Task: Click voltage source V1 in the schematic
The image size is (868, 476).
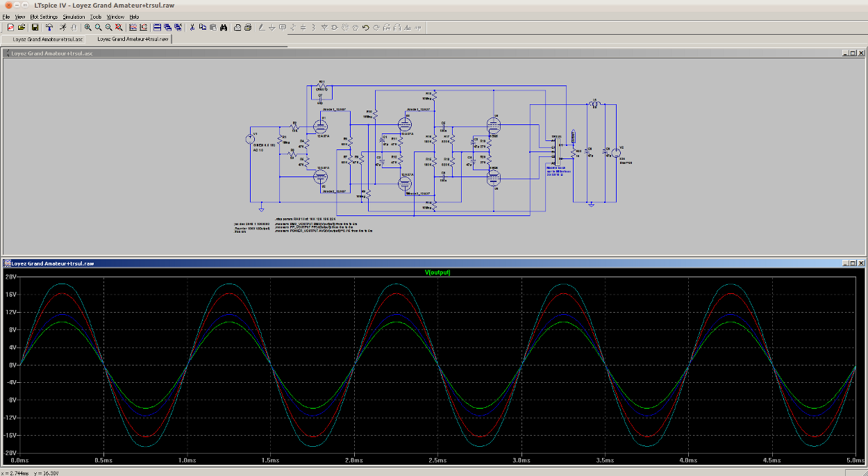Action: pos(251,139)
